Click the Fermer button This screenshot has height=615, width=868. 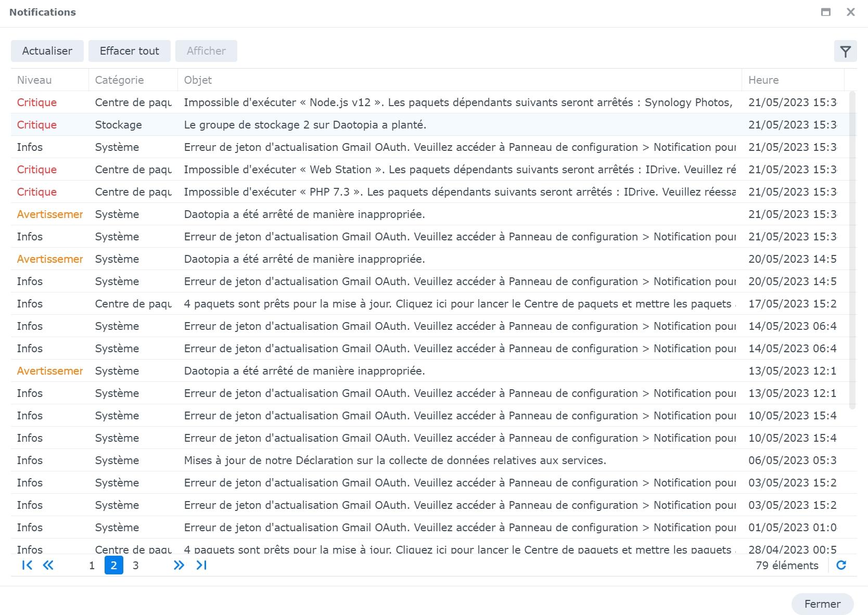pos(822,604)
